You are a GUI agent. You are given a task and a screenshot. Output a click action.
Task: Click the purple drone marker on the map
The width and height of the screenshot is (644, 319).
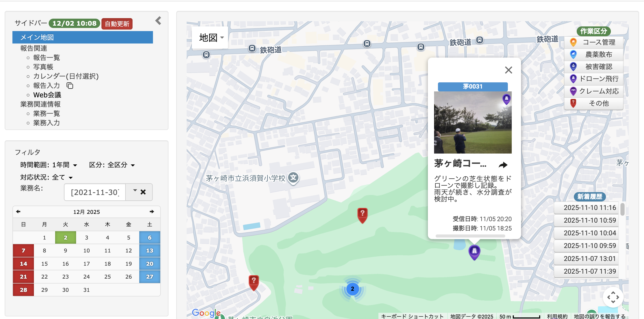click(474, 251)
